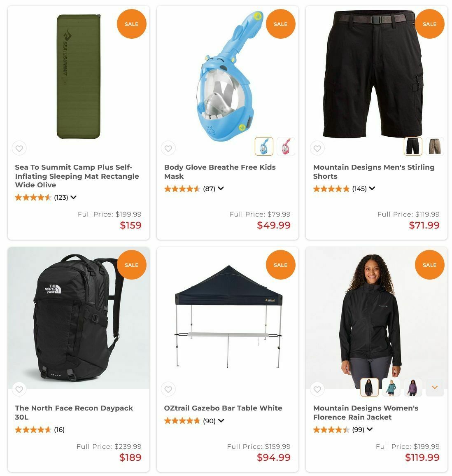The height and width of the screenshot is (476, 452).
Task: Click OZtrail Gazebo Bar Table White title
Action: point(223,408)
